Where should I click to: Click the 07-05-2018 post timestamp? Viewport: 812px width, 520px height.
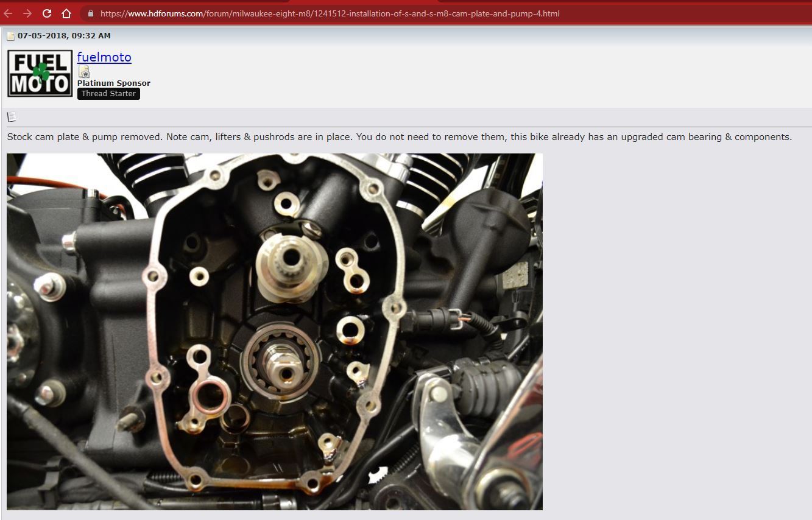tap(64, 36)
